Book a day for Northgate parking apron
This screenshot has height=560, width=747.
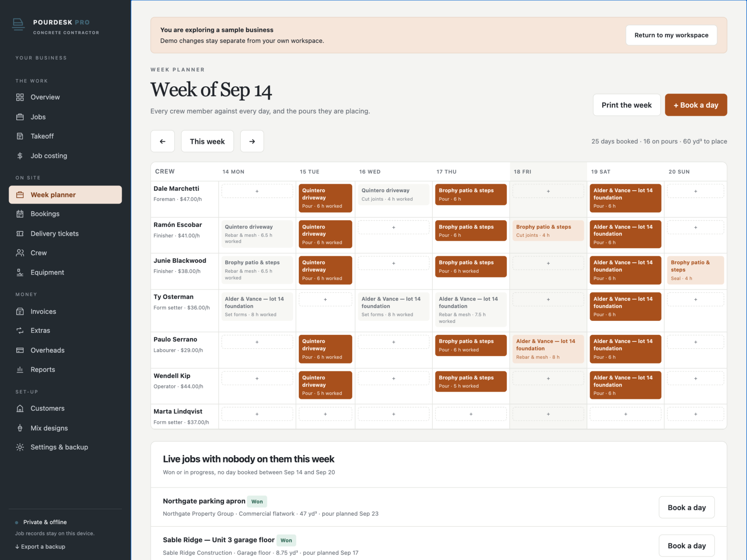(687, 507)
